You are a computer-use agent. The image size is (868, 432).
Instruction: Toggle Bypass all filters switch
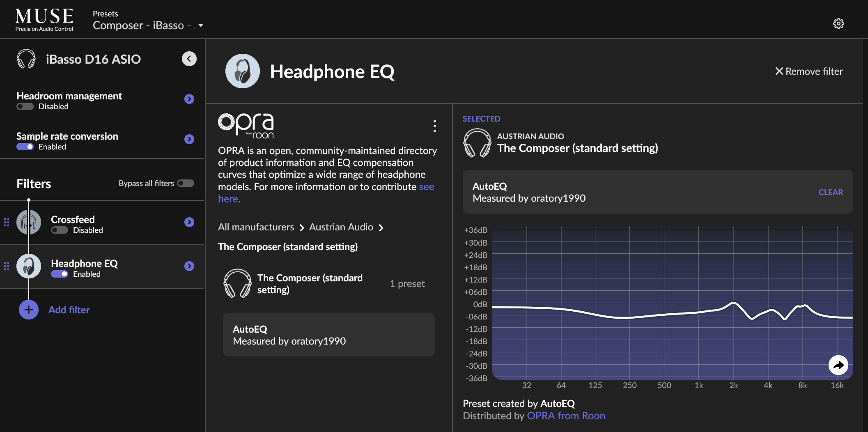coord(186,183)
